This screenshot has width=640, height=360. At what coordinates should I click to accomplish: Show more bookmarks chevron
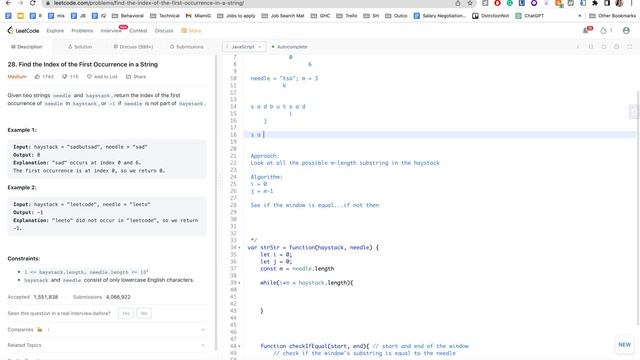[580, 16]
